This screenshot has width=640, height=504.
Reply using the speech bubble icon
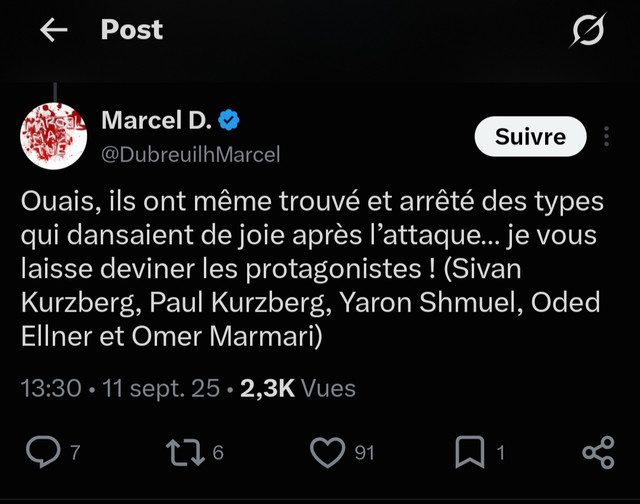point(43,452)
